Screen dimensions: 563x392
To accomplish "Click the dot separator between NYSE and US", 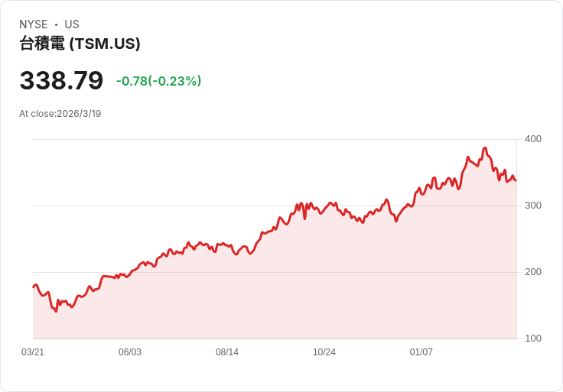I will (x=56, y=25).
